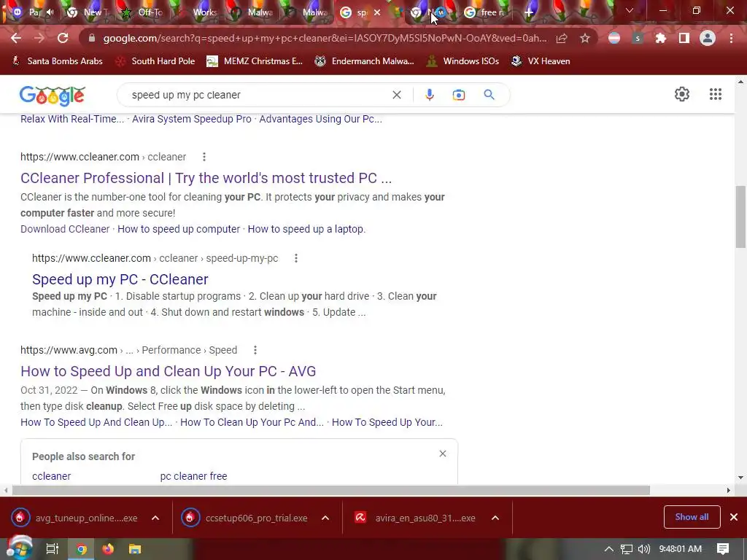Open volume control in system tray
This screenshot has height=560, width=747.
click(x=643, y=549)
